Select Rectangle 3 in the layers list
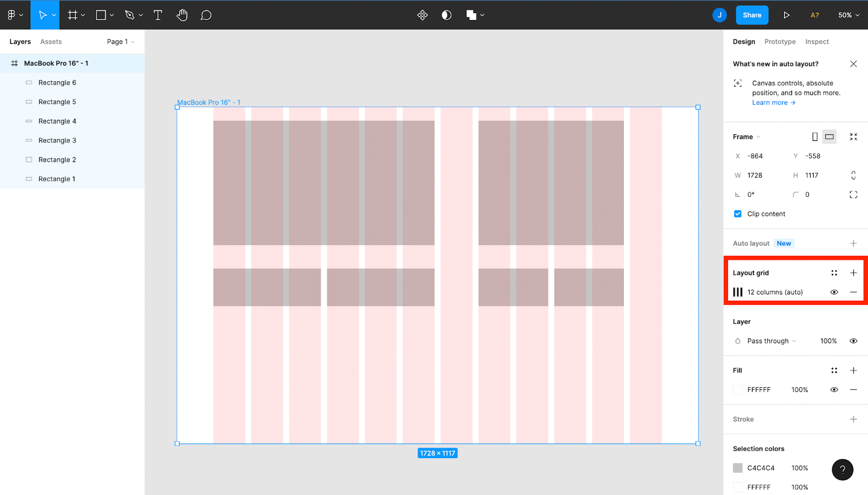The image size is (868, 495). tap(56, 140)
